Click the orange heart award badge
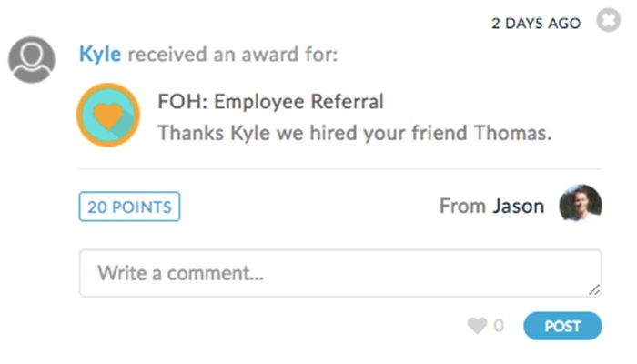The image size is (637, 364). pos(108,115)
